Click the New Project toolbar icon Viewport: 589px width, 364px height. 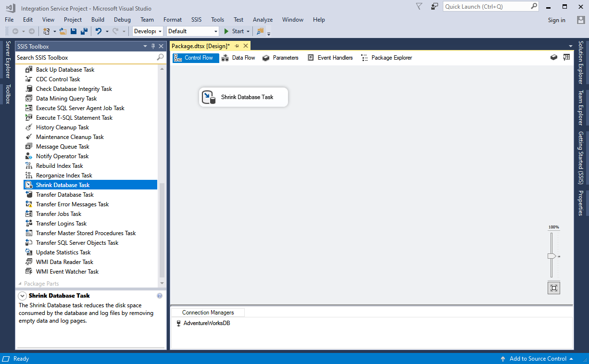click(47, 31)
